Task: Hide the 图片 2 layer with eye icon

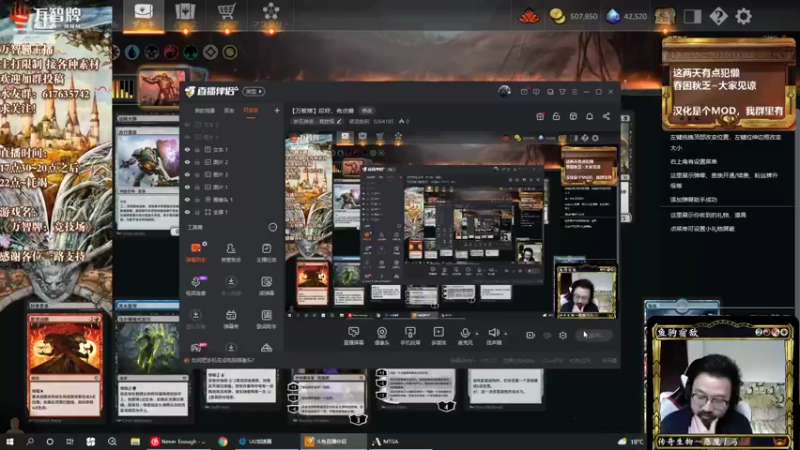Action: [187, 162]
